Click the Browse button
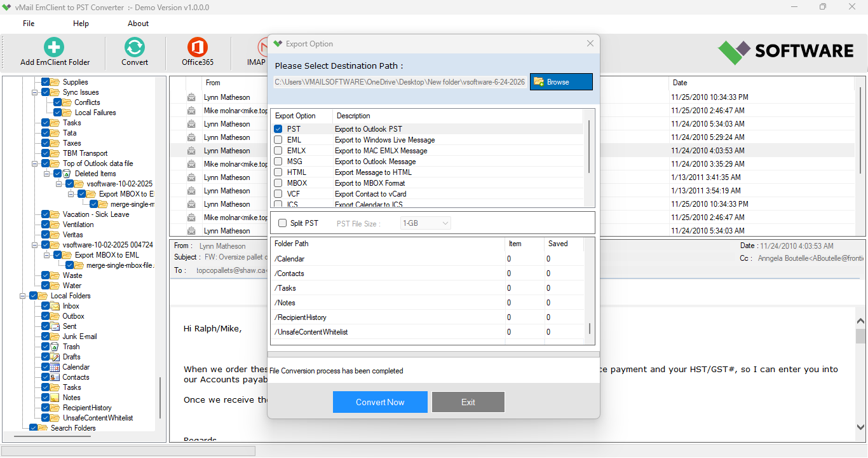This screenshot has width=868, height=458. 561,82
